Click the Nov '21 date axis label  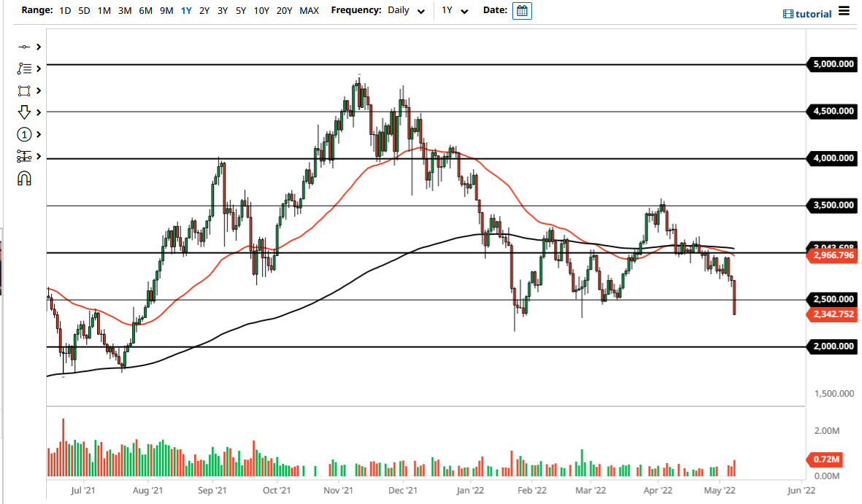(338, 490)
